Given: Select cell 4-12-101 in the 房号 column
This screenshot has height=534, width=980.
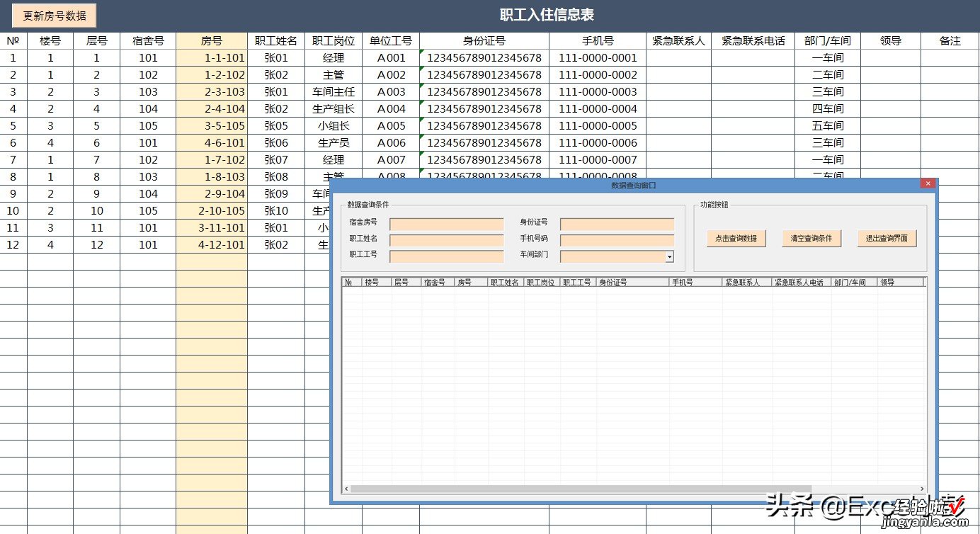Looking at the screenshot, I should [212, 245].
